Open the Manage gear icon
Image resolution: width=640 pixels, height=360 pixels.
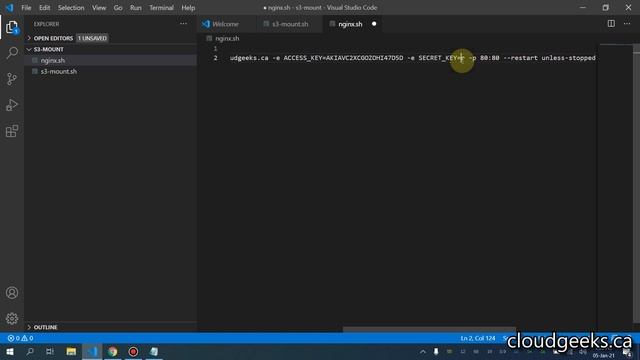12,318
